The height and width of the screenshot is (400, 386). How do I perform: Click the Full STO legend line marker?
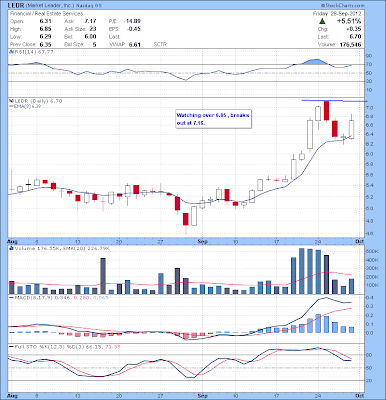tap(11, 347)
